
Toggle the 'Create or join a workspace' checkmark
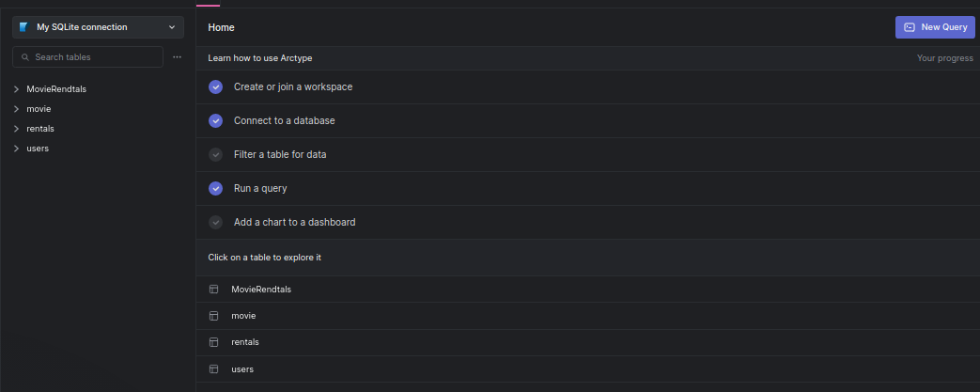(215, 87)
